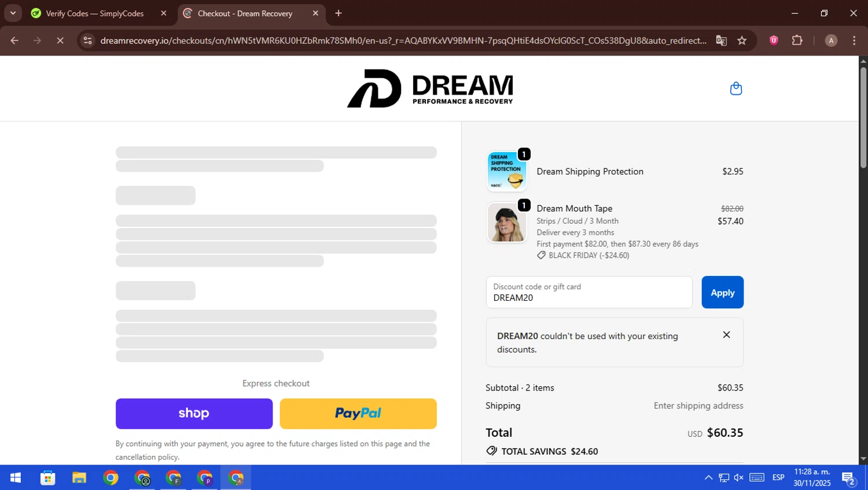Switch to the Verify Codes — SimplyCodes tab
This screenshot has width=868, height=490.
point(95,13)
